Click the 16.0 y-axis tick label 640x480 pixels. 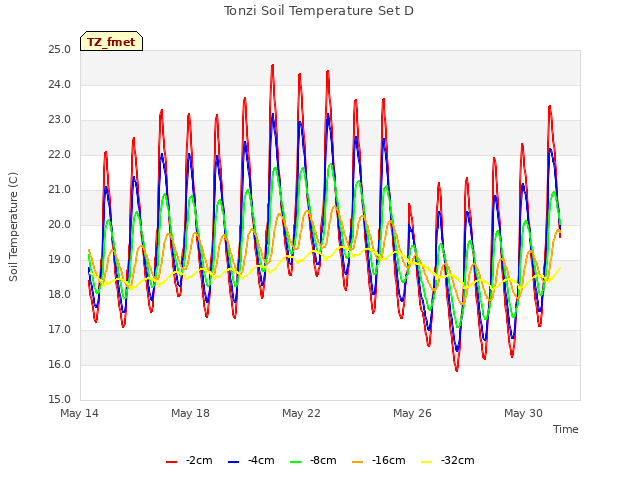(60, 364)
